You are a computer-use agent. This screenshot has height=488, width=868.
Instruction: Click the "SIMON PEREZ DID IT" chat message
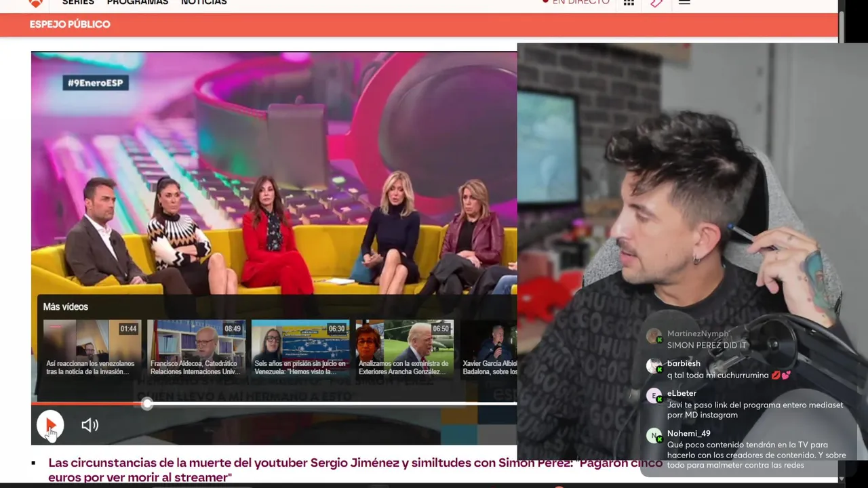[707, 345]
